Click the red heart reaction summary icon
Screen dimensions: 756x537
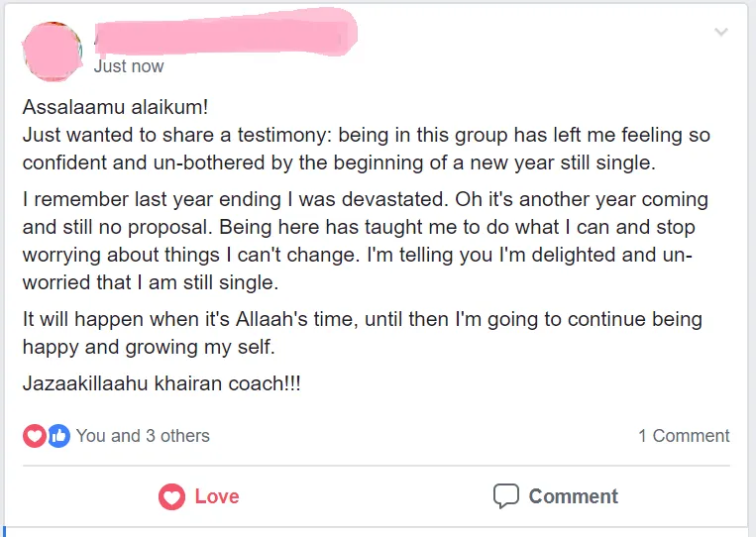point(35,436)
